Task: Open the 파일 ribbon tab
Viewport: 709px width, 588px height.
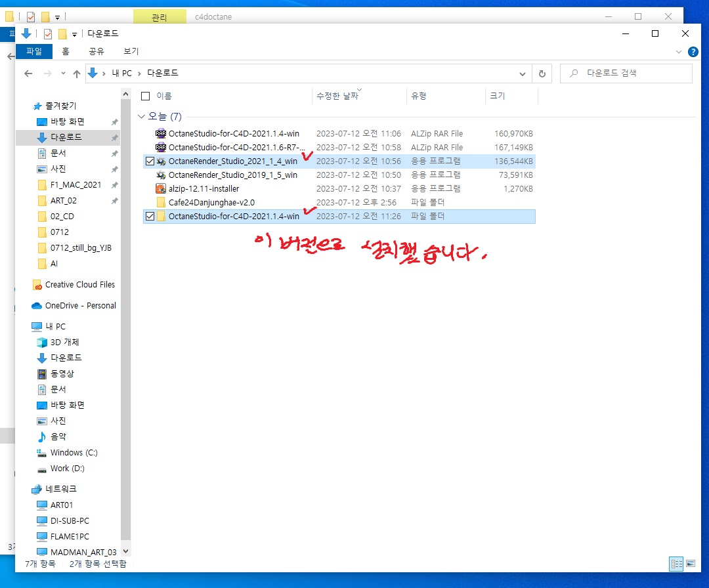Action: coord(34,52)
